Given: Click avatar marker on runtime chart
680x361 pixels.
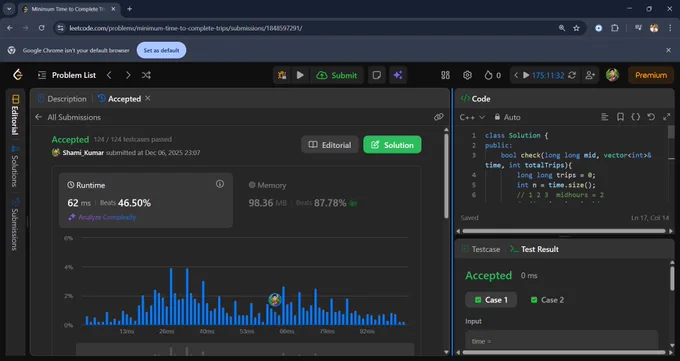Looking at the screenshot, I should tap(275, 299).
